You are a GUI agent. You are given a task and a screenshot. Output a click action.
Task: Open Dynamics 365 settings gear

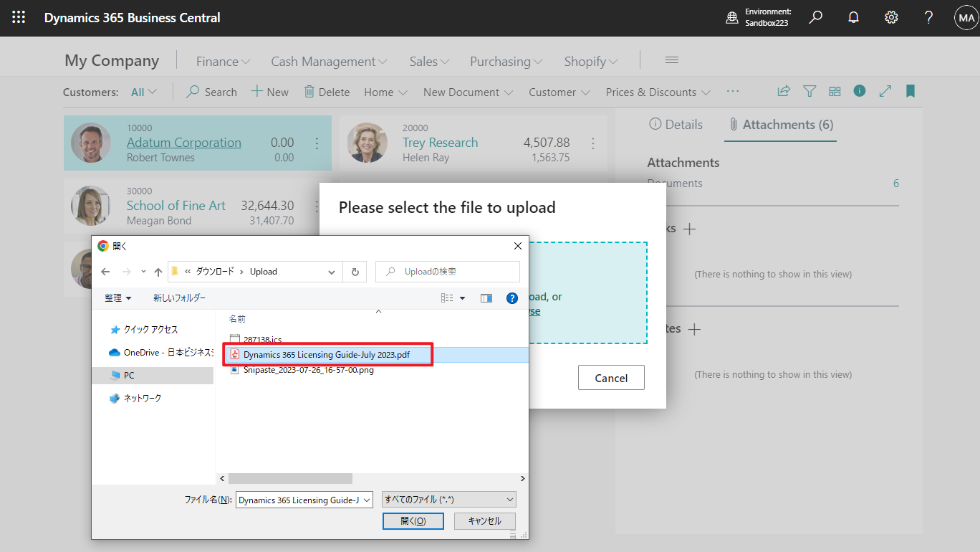coord(890,17)
